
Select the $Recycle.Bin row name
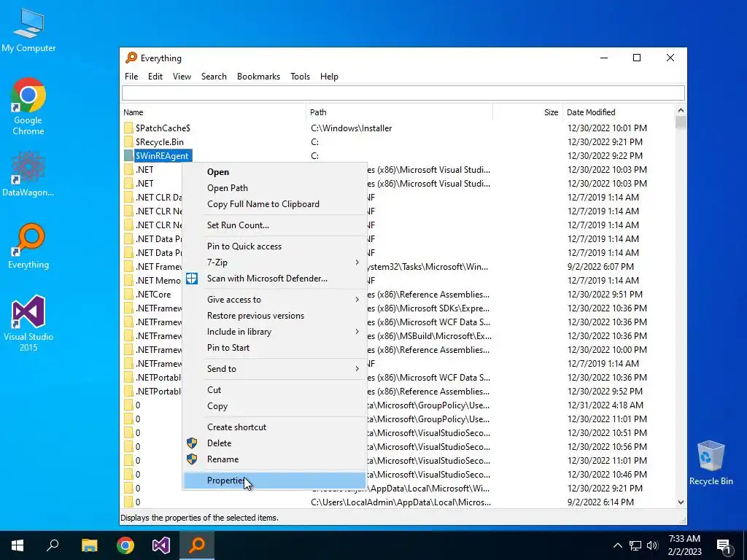point(160,142)
